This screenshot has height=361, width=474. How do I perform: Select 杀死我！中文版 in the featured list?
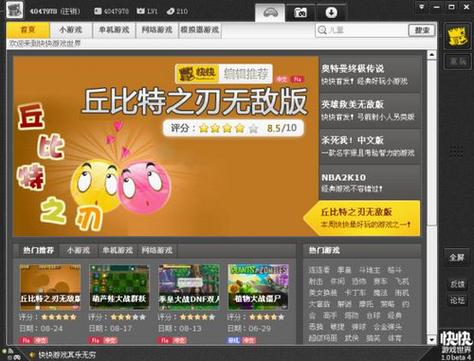pos(370,146)
